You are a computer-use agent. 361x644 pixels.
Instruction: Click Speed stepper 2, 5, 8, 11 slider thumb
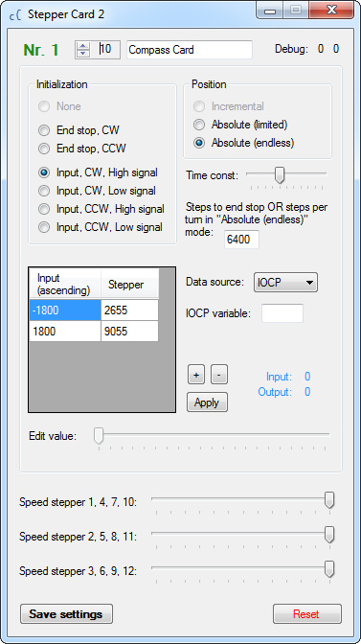click(x=329, y=535)
